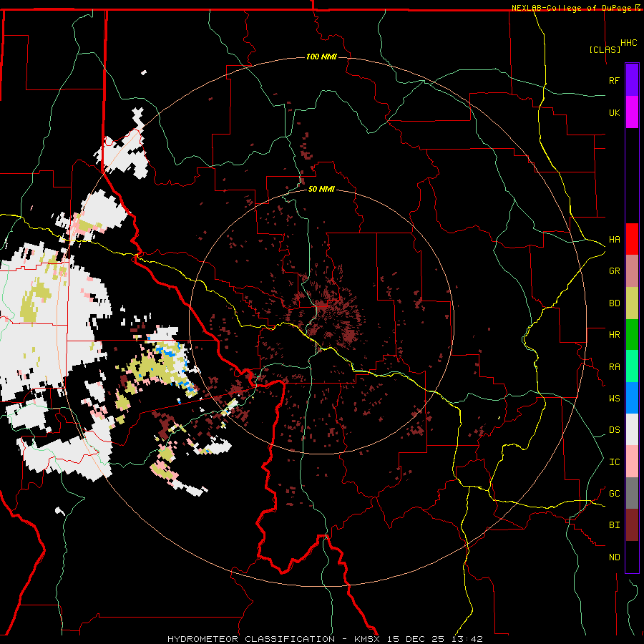644x644 pixels.
Task: Click the HHC product label
Action: [628, 43]
